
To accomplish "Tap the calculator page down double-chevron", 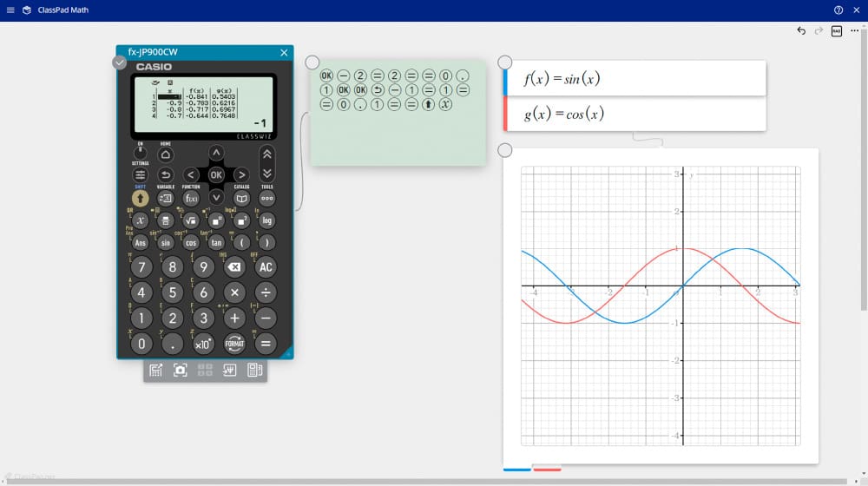I will click(266, 174).
